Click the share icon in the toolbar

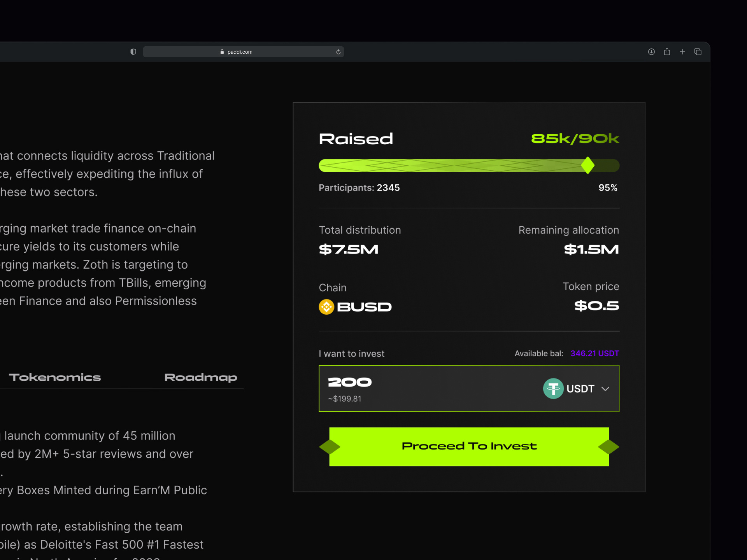tap(667, 51)
